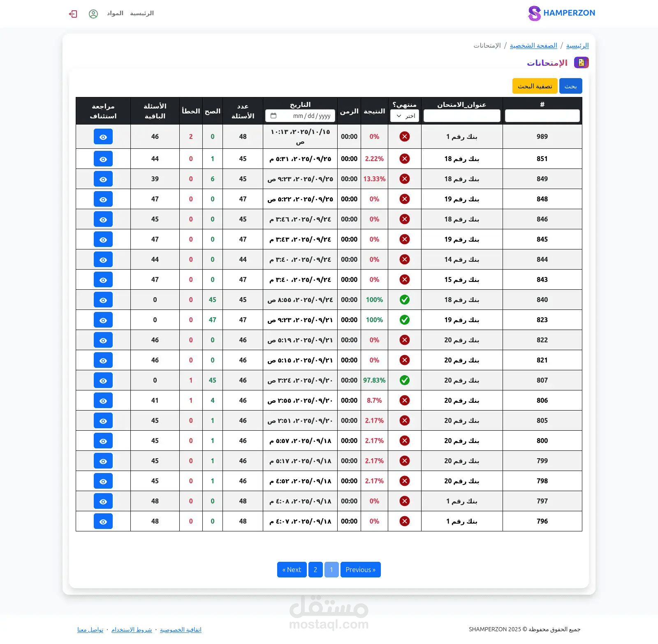
Task: Click the بحث search button
Action: [x=571, y=86]
